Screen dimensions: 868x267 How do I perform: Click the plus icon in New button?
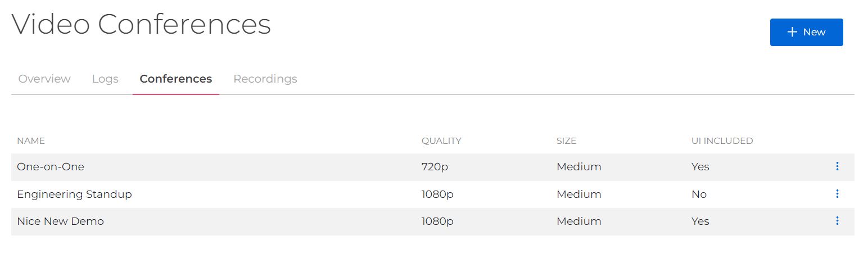[x=793, y=32]
